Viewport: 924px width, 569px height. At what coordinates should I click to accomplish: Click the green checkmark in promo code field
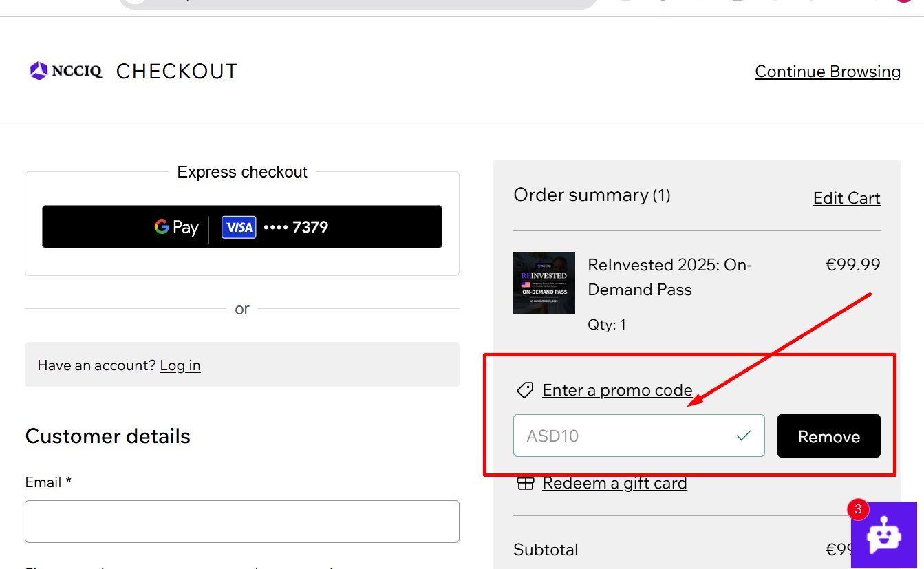coord(744,434)
